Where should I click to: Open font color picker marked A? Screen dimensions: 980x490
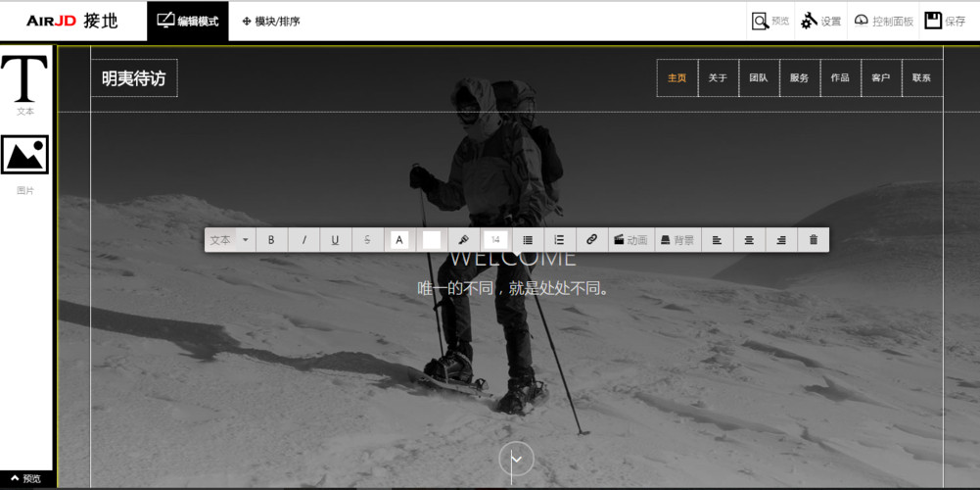coord(399,240)
